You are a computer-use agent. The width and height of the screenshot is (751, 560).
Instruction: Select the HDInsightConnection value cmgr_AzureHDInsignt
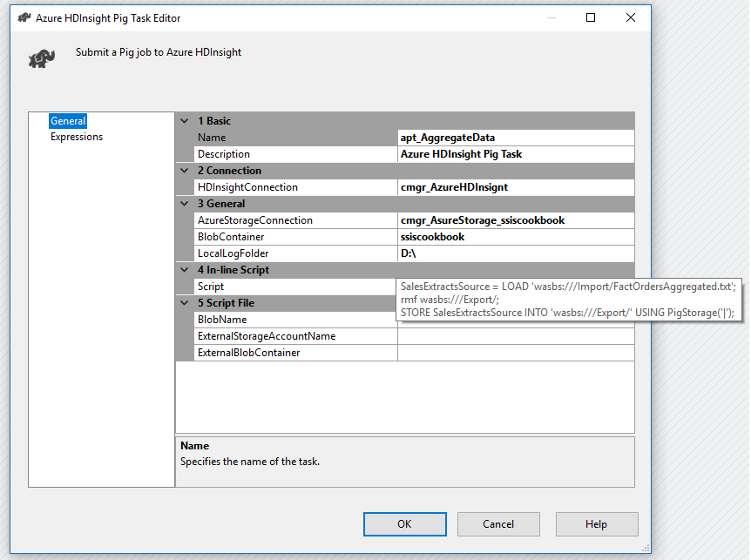click(516, 187)
